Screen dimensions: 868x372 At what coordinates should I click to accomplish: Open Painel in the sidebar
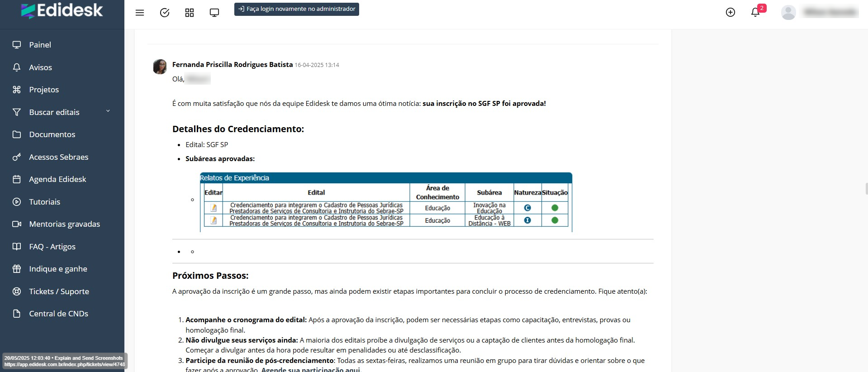tap(40, 45)
